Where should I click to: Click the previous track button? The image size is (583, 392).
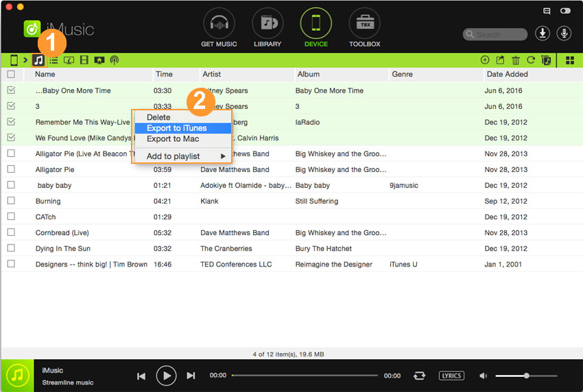click(x=141, y=376)
